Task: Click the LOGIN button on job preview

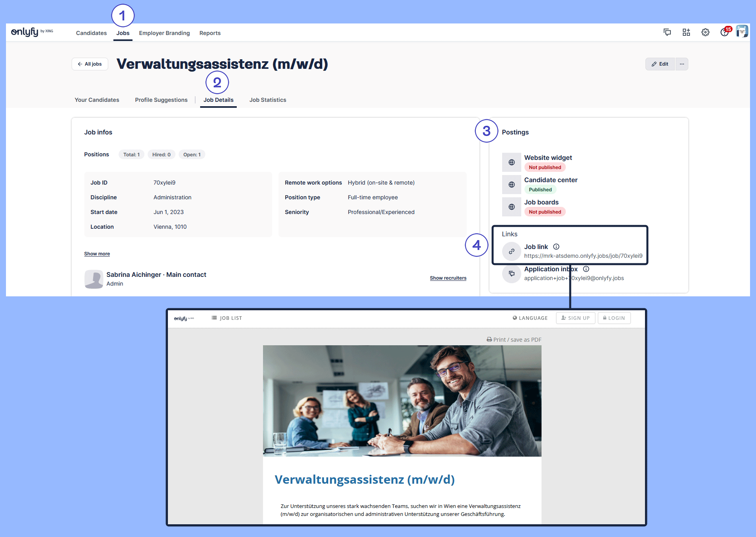Action: click(614, 318)
